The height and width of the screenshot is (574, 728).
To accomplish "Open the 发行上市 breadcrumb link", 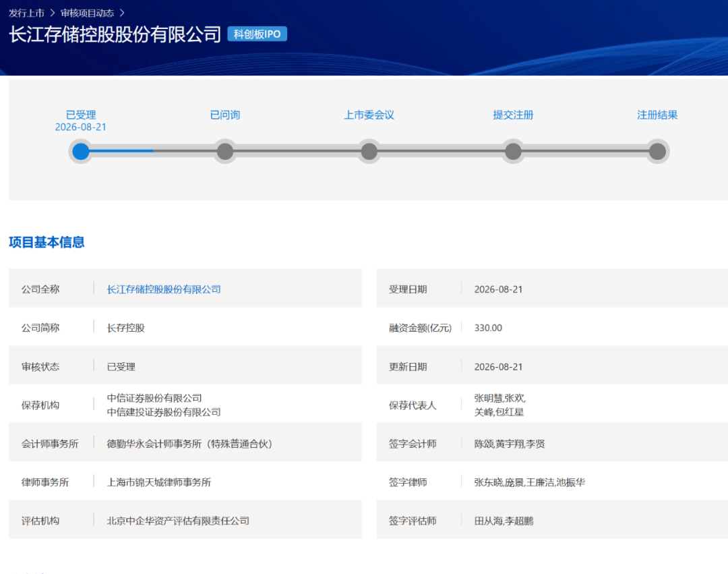I will 26,13.
